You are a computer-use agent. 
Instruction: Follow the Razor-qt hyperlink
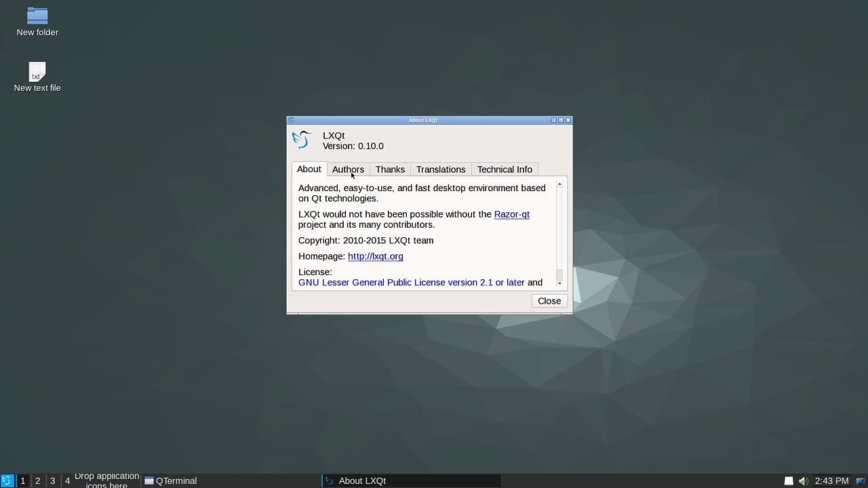511,214
